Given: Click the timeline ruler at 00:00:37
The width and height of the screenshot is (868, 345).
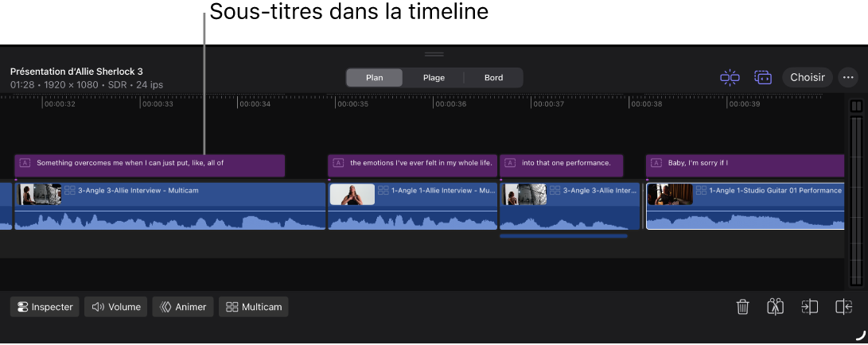Looking at the screenshot, I should 547,103.
